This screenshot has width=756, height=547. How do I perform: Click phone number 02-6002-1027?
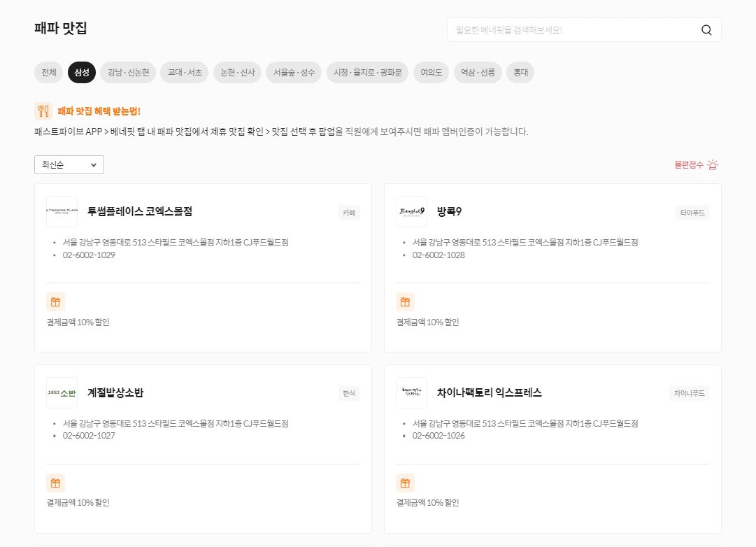(89, 435)
